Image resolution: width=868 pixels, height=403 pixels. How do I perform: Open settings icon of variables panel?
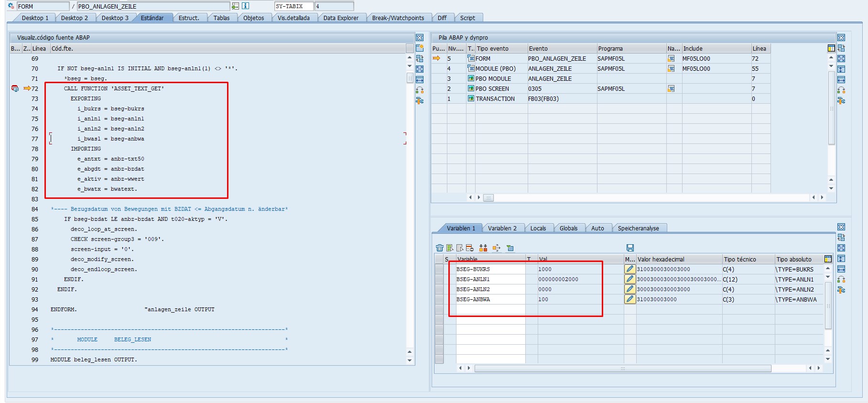(x=841, y=290)
